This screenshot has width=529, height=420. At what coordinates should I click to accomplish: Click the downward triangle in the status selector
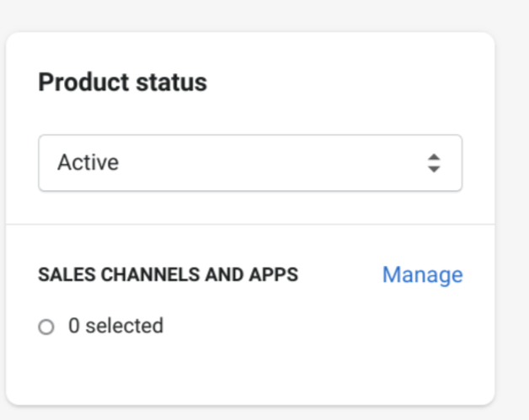point(434,169)
